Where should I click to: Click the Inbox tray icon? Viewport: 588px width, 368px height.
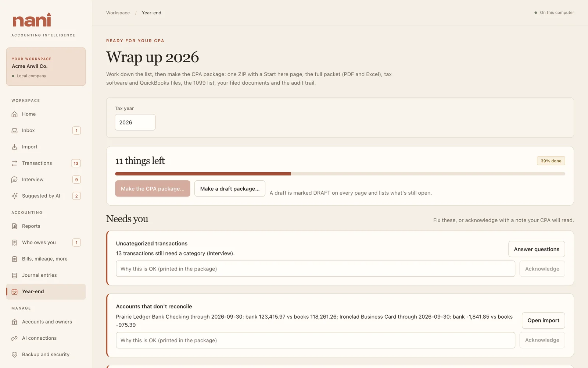coord(14,131)
